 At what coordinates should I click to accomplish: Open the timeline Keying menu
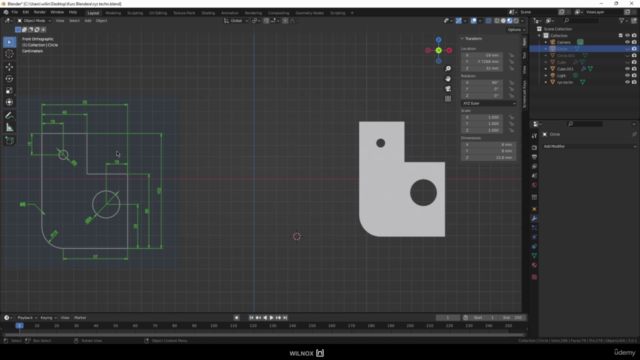[48, 318]
